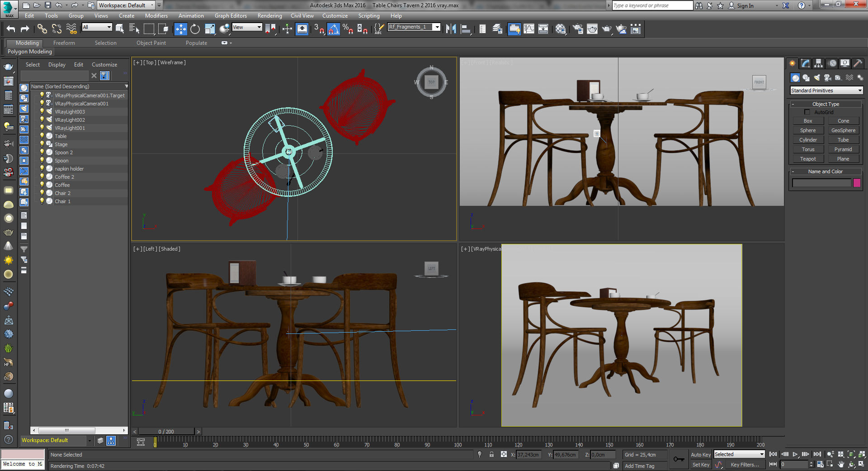The width and height of the screenshot is (868, 471).
Task: Collapse the Object Type rollout
Action: pyautogui.click(x=826, y=104)
